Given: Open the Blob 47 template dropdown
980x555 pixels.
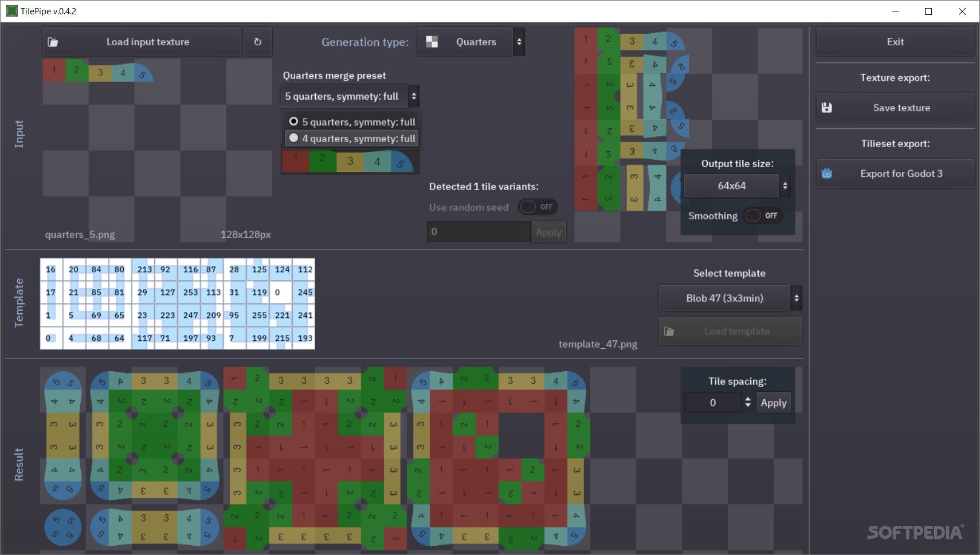Looking at the screenshot, I should click(x=730, y=298).
